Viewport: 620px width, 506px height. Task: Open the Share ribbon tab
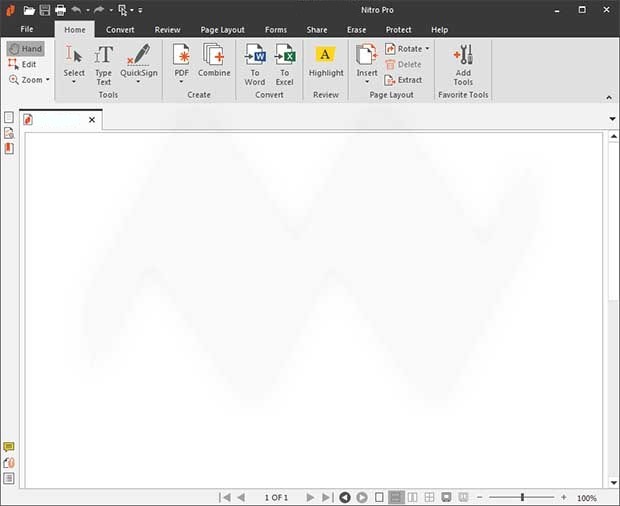pyautogui.click(x=317, y=30)
